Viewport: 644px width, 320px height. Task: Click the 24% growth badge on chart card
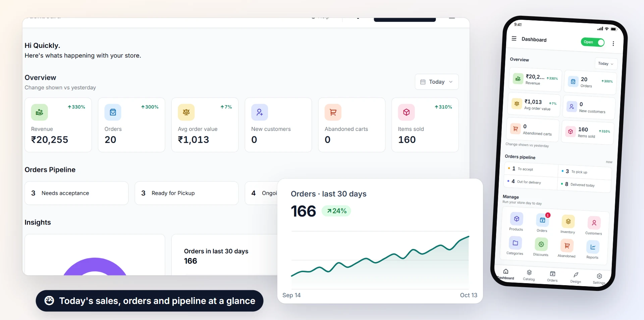point(336,211)
